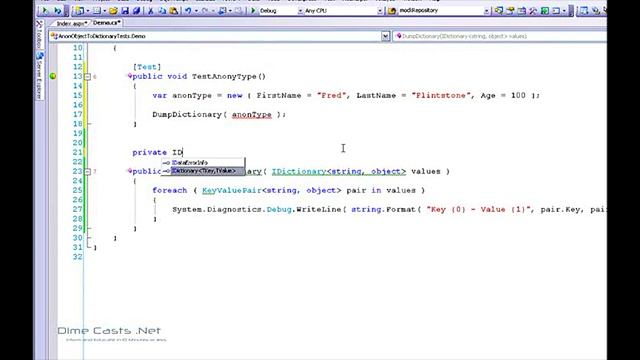Viewport: 640px width, 360px height.
Task: Click TestAnonyType method name
Action: click(x=224, y=76)
